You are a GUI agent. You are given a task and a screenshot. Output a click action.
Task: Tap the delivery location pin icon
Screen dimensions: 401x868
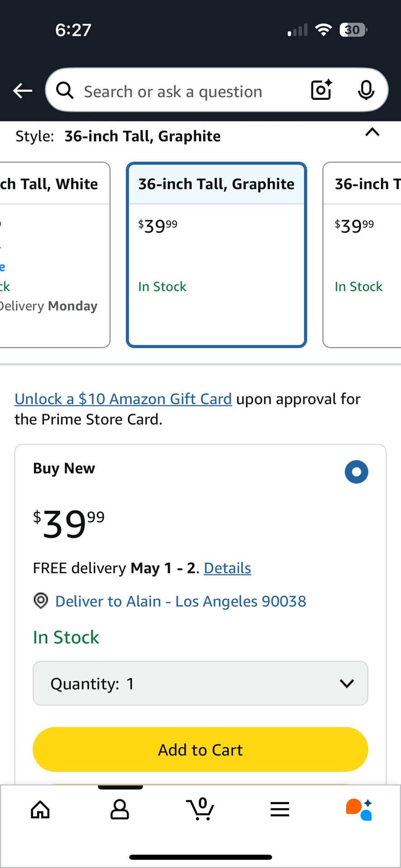pyautogui.click(x=41, y=601)
